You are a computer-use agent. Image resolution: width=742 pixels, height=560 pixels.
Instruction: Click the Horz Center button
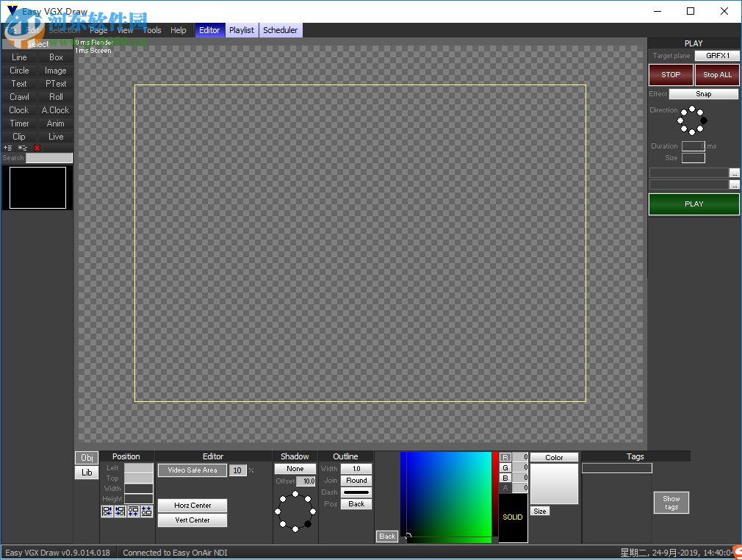click(x=192, y=506)
